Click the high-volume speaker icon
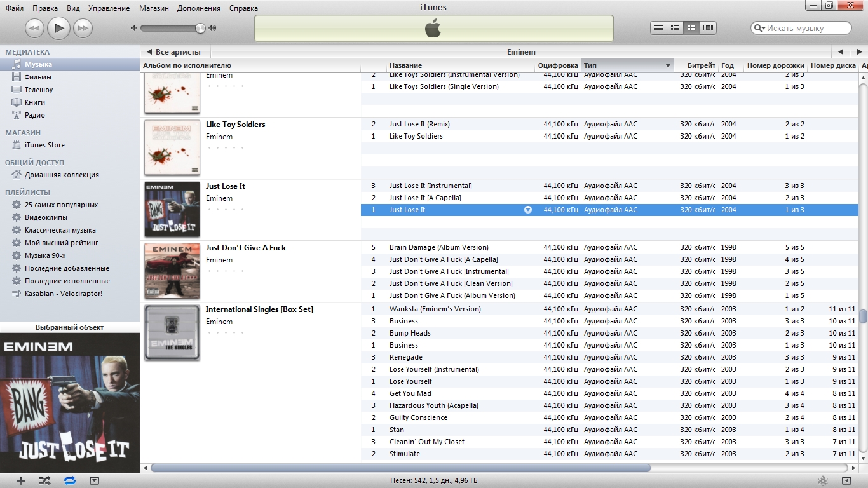This screenshot has width=868, height=488. [x=212, y=28]
